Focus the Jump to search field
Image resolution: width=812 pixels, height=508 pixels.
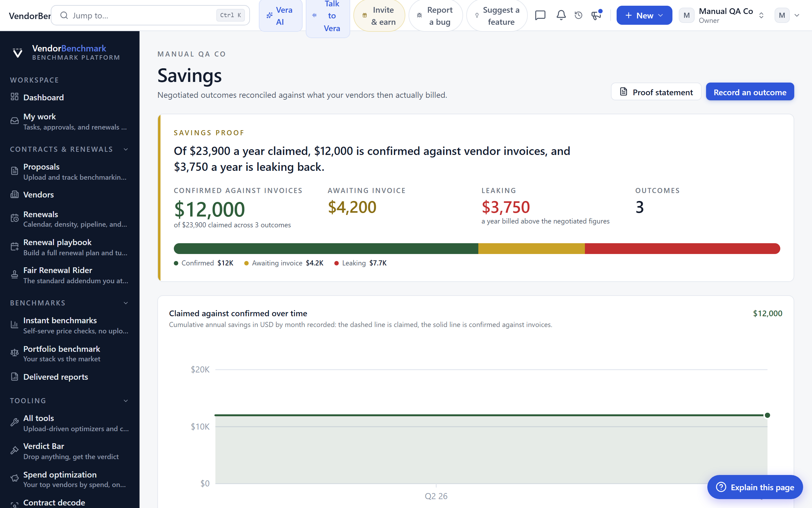click(x=150, y=16)
